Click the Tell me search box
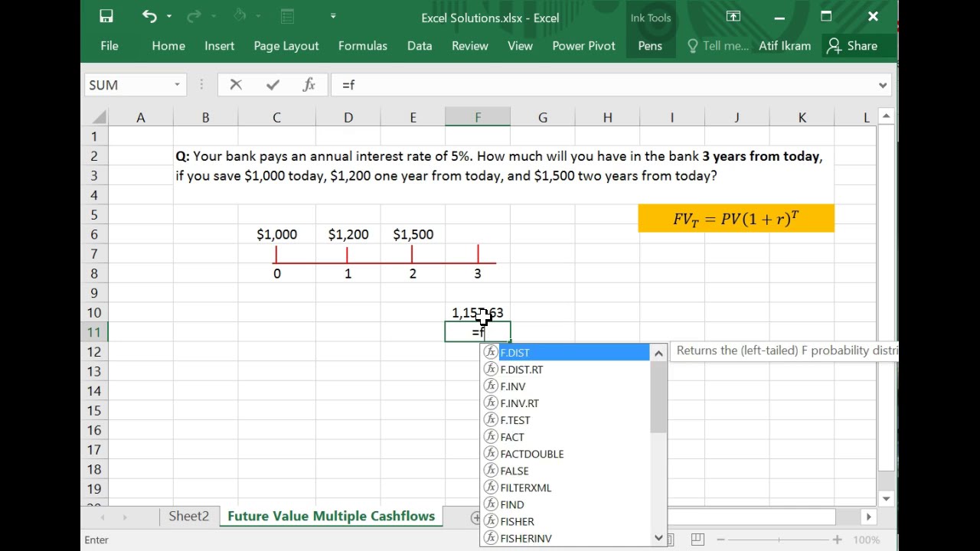 click(x=718, y=46)
